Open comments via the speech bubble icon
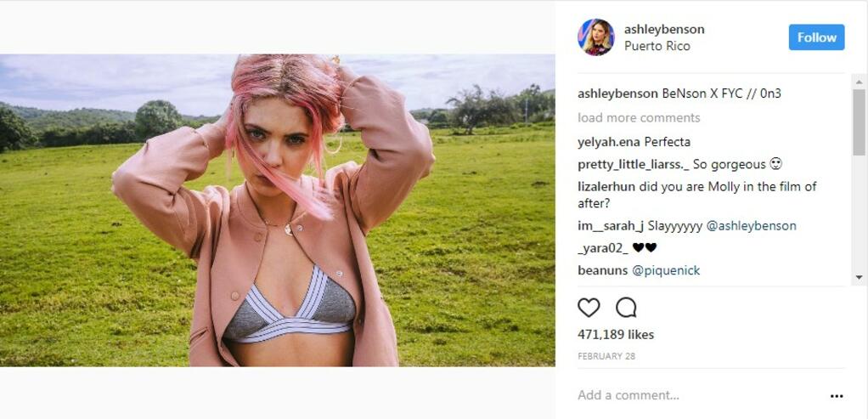The image size is (868, 419). click(x=626, y=307)
